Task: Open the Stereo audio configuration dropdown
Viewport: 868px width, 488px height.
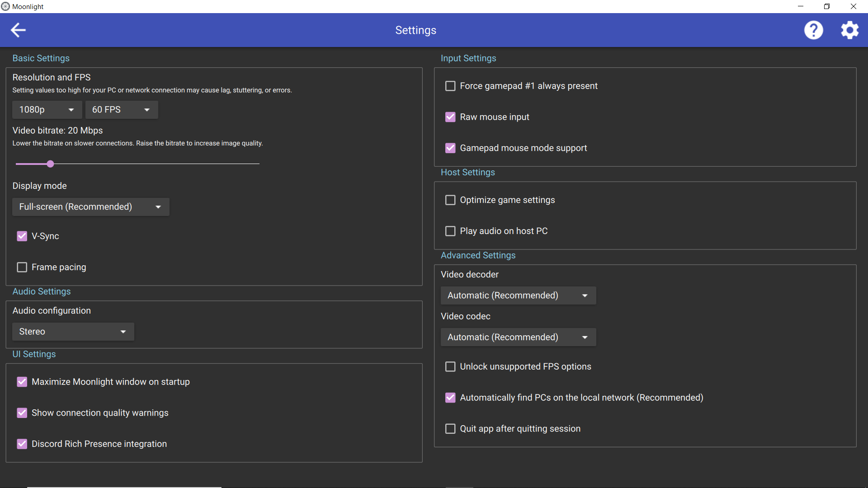Action: tap(73, 332)
